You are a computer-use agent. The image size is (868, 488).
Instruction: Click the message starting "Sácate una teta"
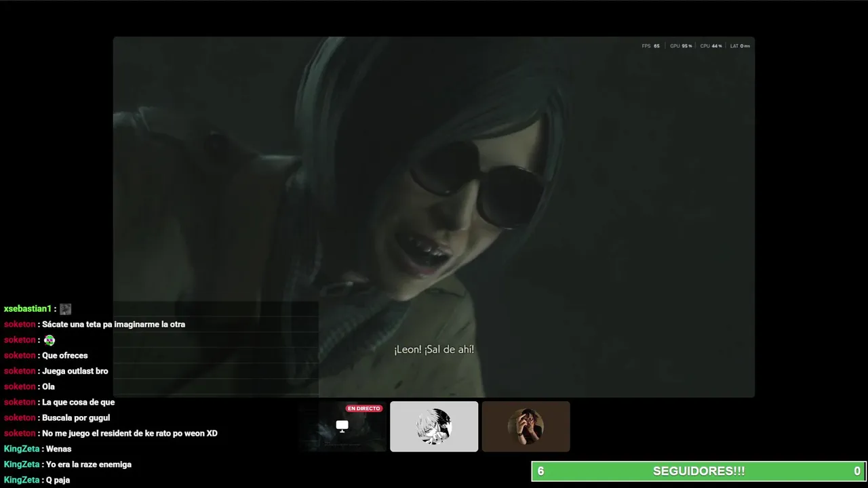coord(113,325)
